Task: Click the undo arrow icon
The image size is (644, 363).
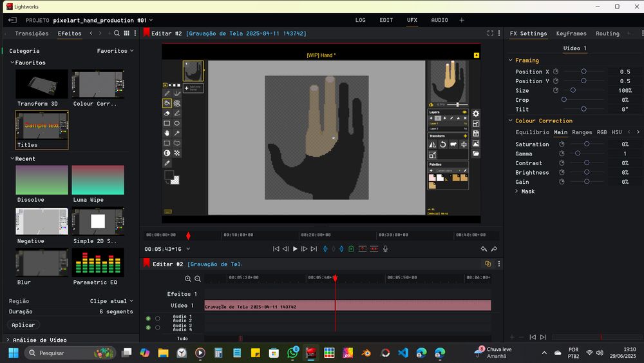Action: point(484,249)
